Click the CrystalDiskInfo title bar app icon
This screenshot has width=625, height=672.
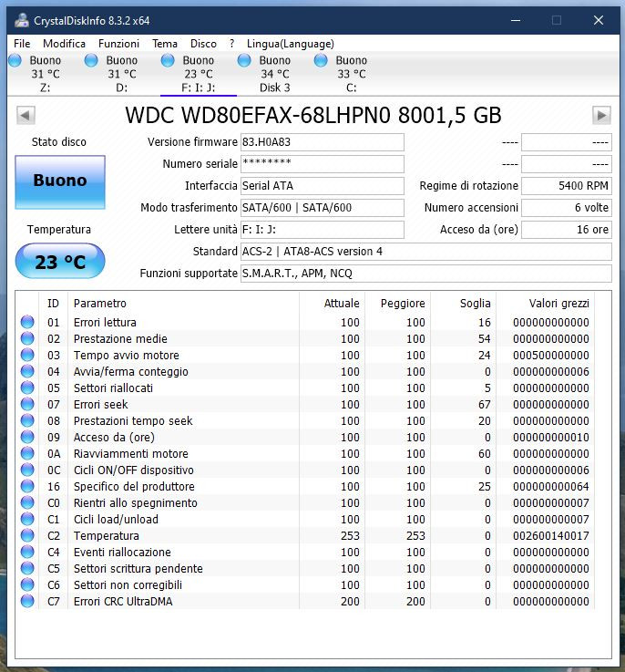(x=21, y=20)
